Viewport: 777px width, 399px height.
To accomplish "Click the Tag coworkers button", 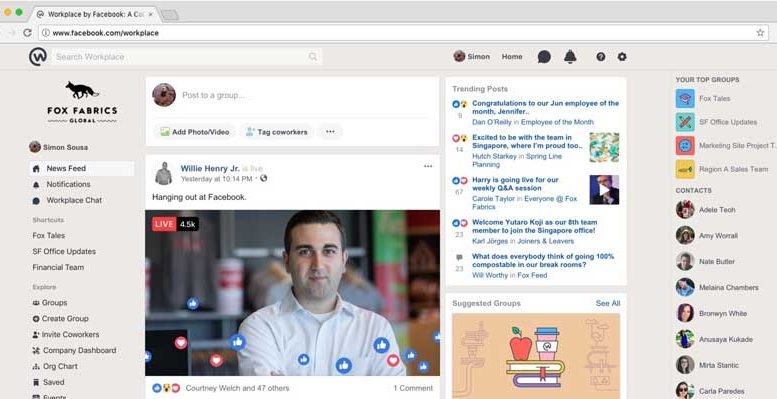I will [277, 132].
